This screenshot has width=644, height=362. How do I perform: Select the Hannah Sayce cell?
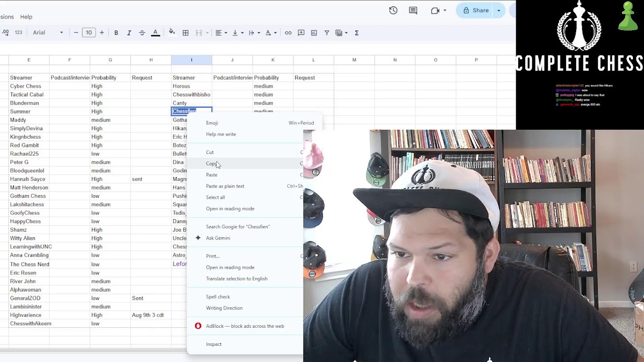29,179
